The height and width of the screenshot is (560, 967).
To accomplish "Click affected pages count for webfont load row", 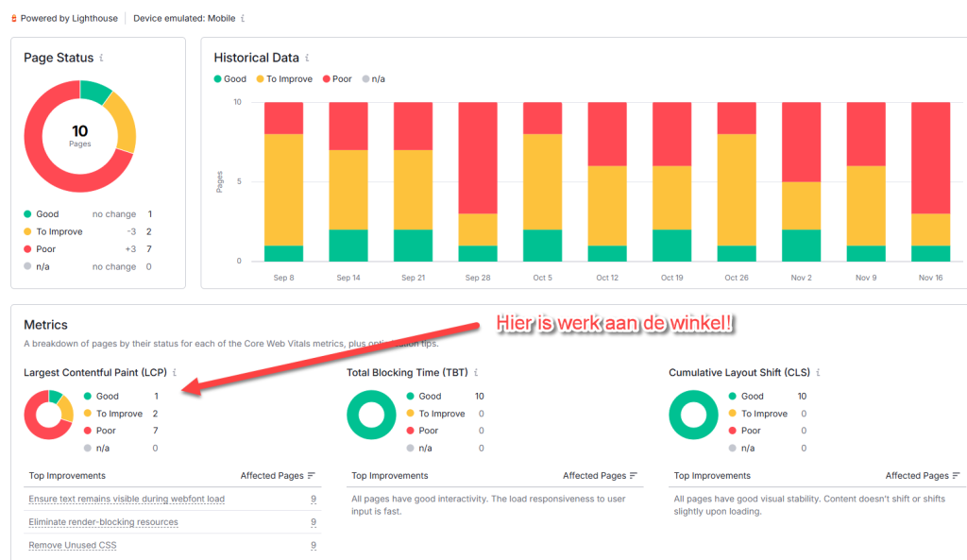I will coord(314,499).
